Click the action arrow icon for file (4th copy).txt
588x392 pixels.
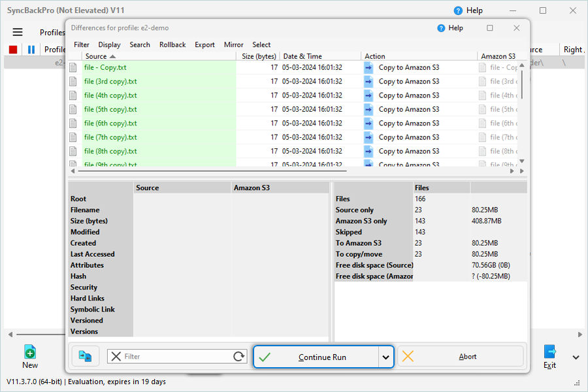(368, 95)
